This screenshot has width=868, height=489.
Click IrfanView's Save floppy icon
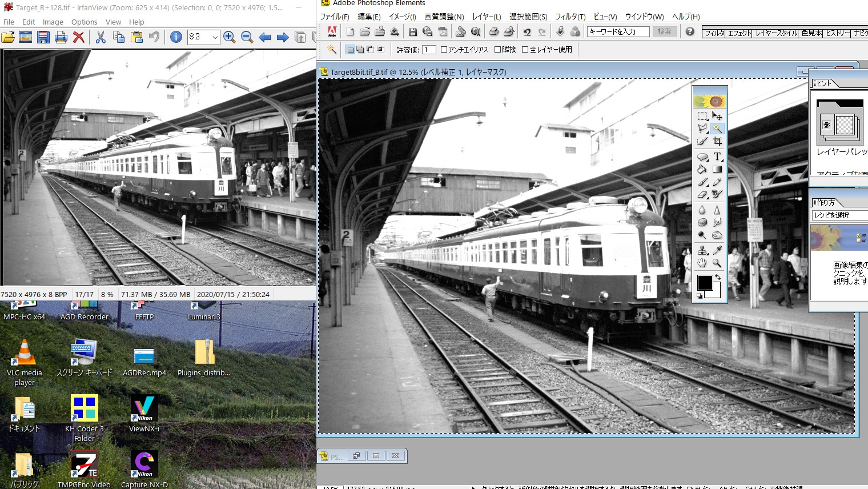[x=43, y=37]
